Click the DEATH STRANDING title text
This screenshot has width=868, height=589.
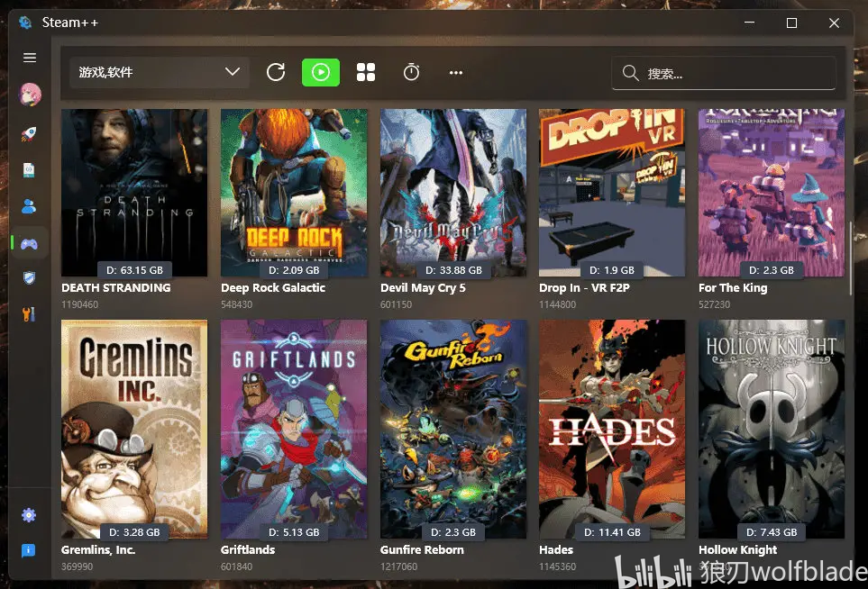pos(116,287)
